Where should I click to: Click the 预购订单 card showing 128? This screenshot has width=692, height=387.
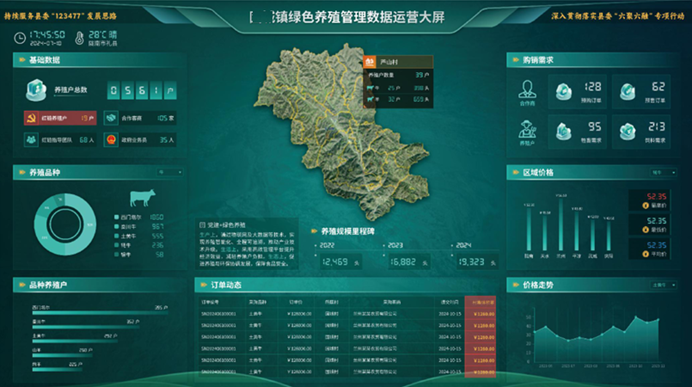pyautogui.click(x=577, y=91)
